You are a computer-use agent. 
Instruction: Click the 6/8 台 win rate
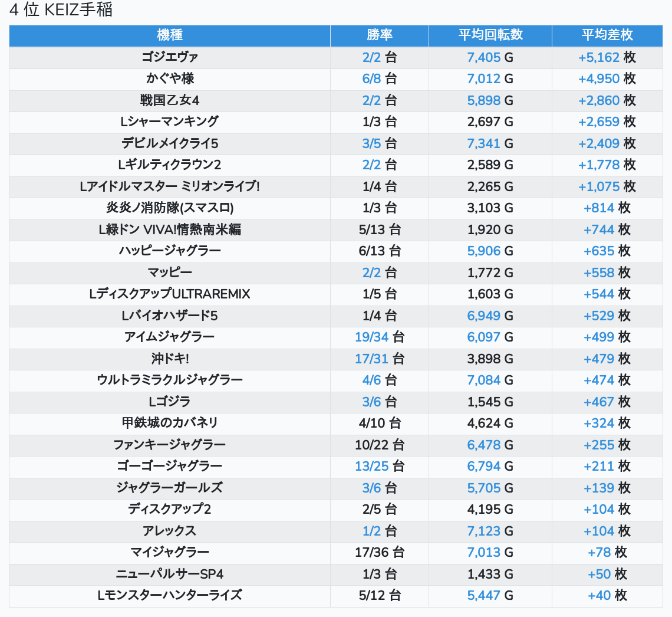tap(380, 78)
